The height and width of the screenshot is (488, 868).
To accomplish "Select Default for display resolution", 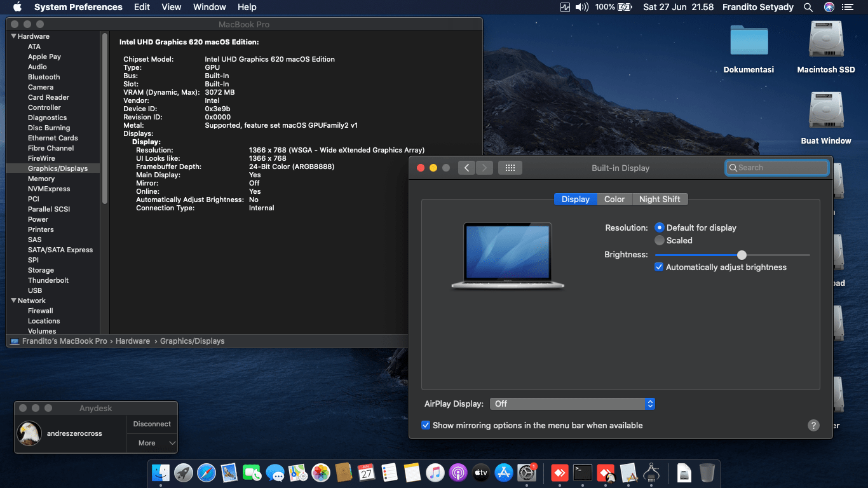I will 660,227.
